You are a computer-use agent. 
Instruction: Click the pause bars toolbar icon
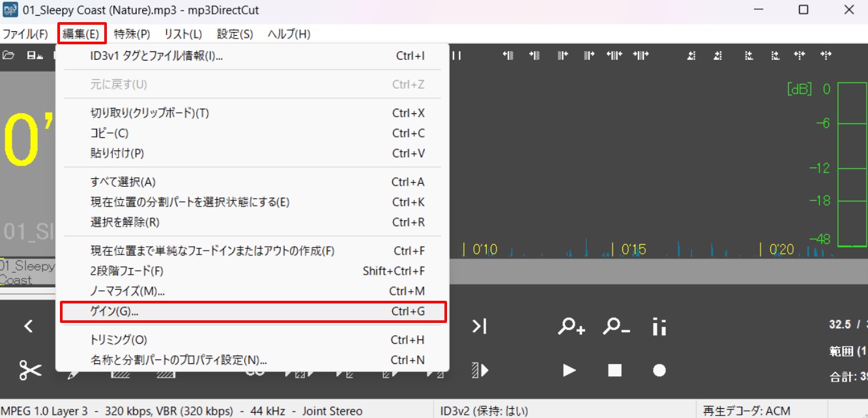[457, 55]
